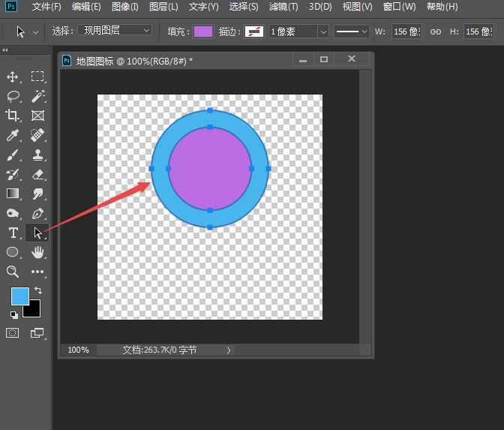The width and height of the screenshot is (504, 430).
Task: Select the Lasso tool
Action: [x=13, y=96]
